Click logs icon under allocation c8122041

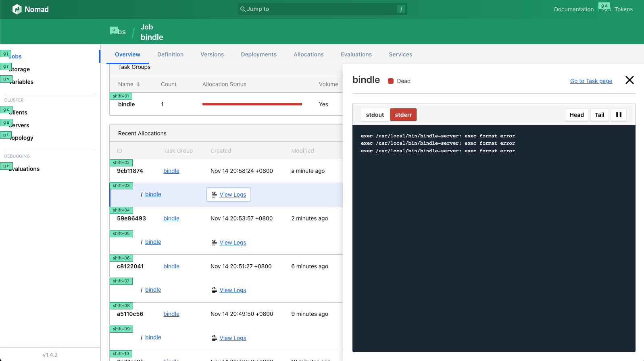[x=215, y=290]
